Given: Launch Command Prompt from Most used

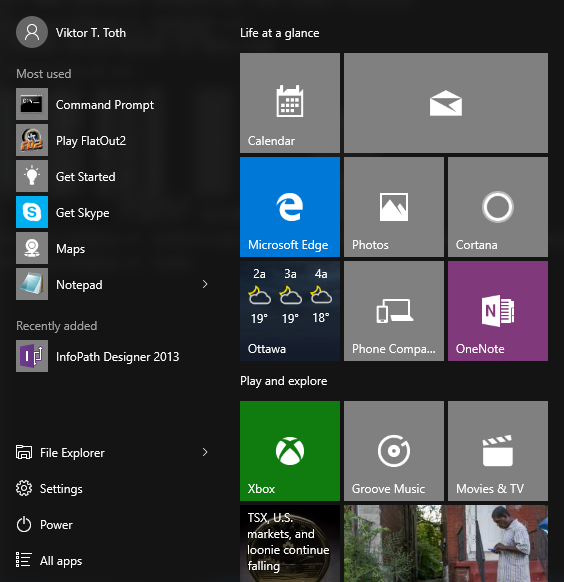Looking at the screenshot, I should pyautogui.click(x=111, y=104).
